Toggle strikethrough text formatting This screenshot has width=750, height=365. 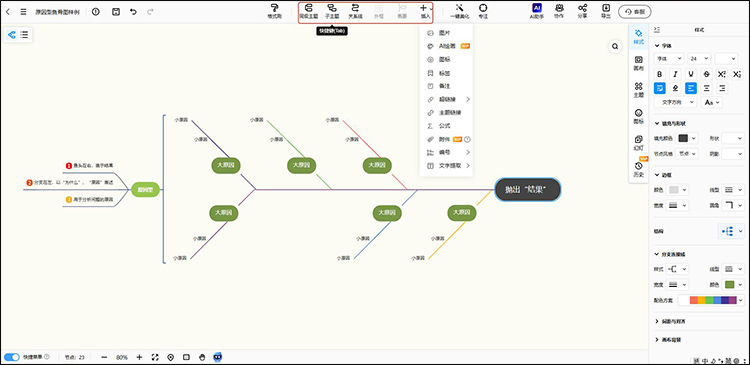point(706,74)
